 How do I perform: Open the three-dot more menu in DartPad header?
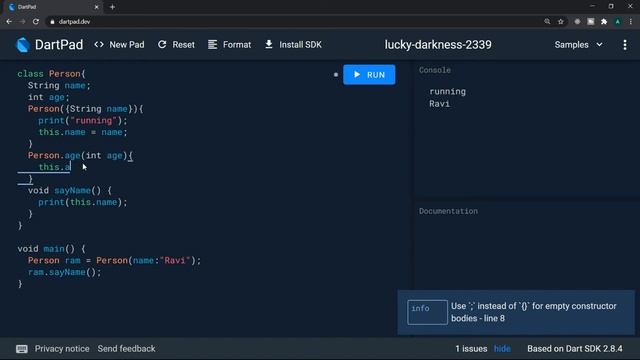point(625,45)
